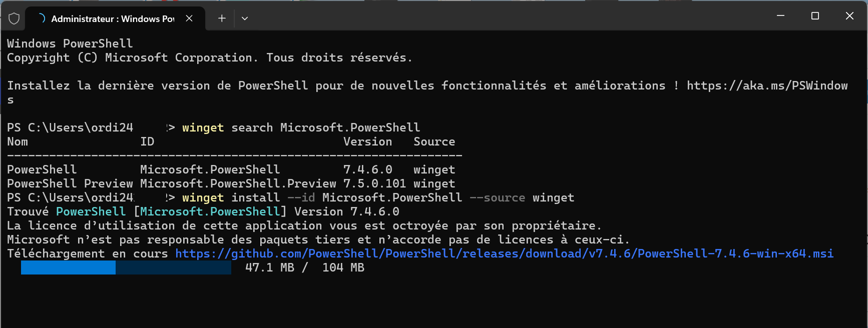The height and width of the screenshot is (328, 868).
Task: Open the GitHub PowerShell-7.4.6-win-x64.msi download link
Action: tap(504, 253)
